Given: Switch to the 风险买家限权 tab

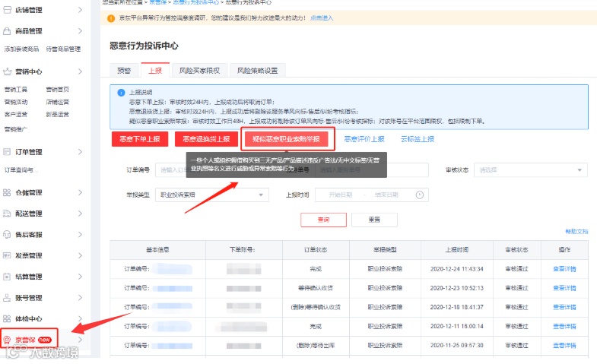Looking at the screenshot, I should [x=199, y=71].
